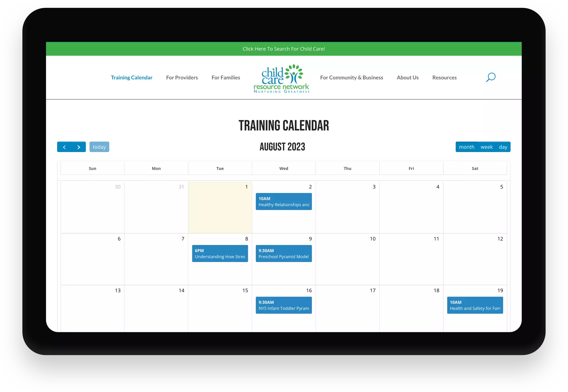Open the About Us menu item
This screenshot has width=568, height=392.
pyautogui.click(x=408, y=77)
